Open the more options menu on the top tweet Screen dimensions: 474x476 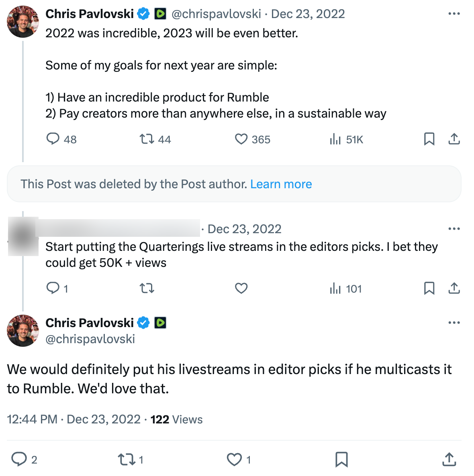(454, 13)
